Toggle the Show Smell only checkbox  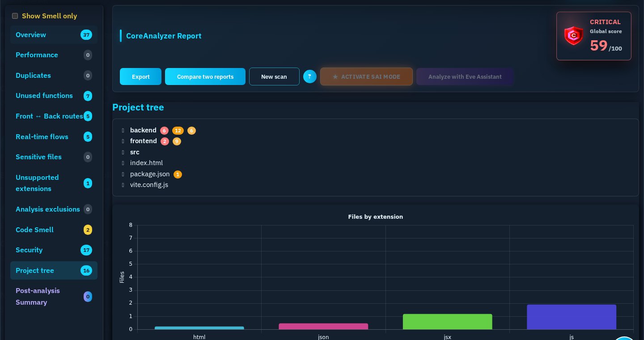(15, 16)
